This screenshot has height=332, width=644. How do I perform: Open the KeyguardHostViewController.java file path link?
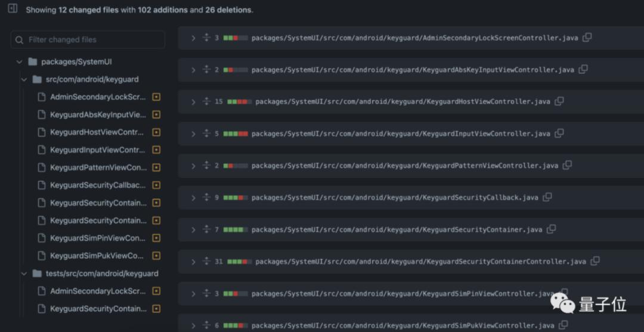(402, 102)
